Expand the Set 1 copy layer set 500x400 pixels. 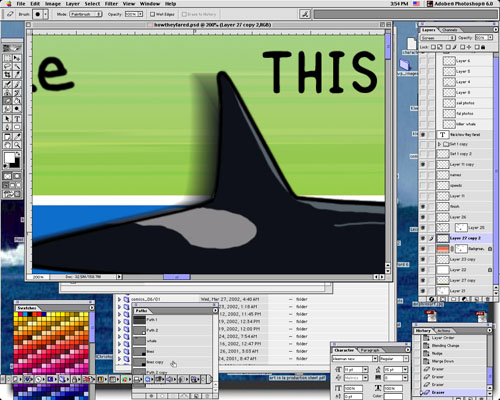439,144
